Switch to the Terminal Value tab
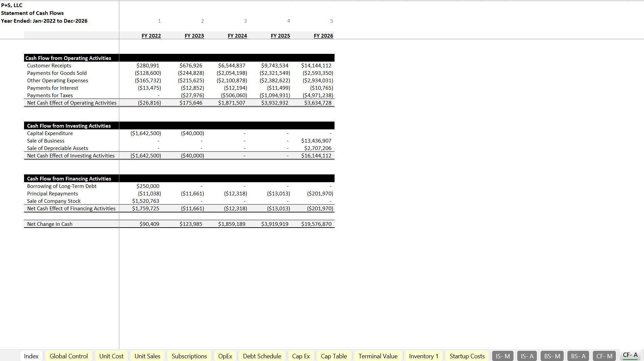The height and width of the screenshot is (361, 644). [378, 356]
